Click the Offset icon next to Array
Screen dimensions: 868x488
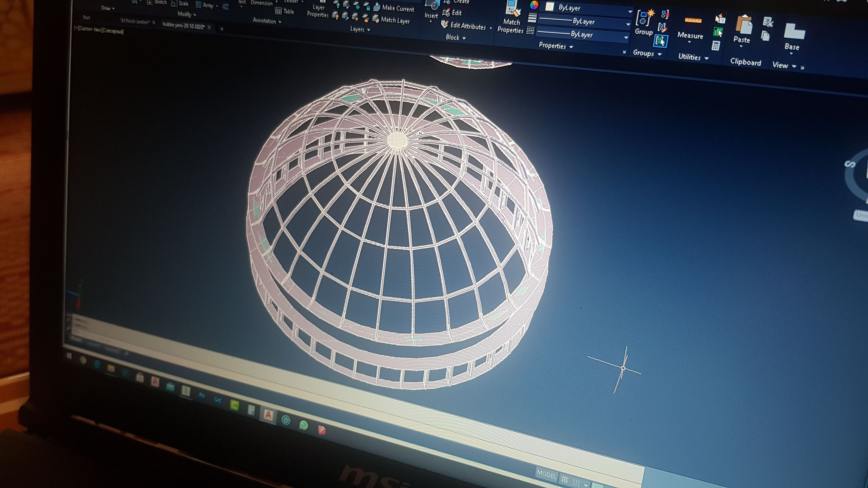click(226, 6)
